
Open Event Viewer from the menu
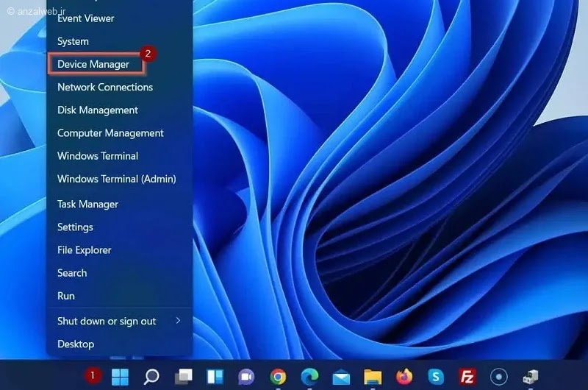(x=86, y=18)
